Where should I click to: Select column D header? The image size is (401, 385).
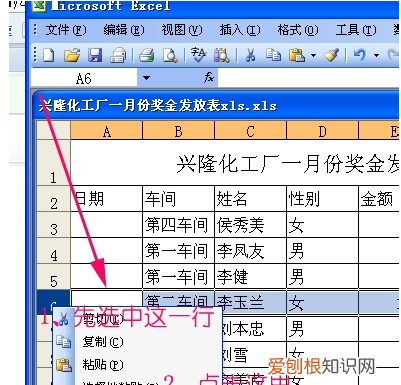click(323, 130)
